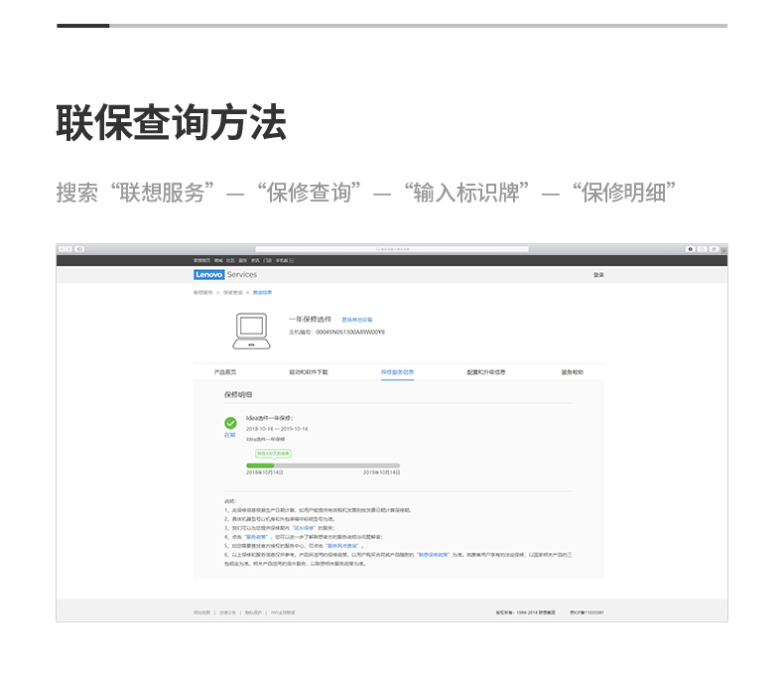Click the browser back arrow button
The image size is (784, 675).
62,249
